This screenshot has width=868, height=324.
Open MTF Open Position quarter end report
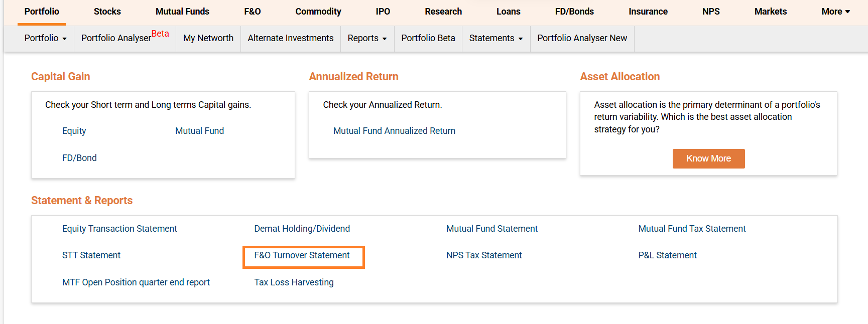pos(136,282)
